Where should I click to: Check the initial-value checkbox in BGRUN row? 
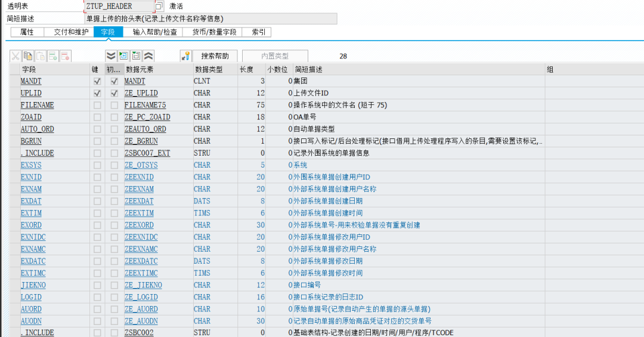tap(114, 141)
